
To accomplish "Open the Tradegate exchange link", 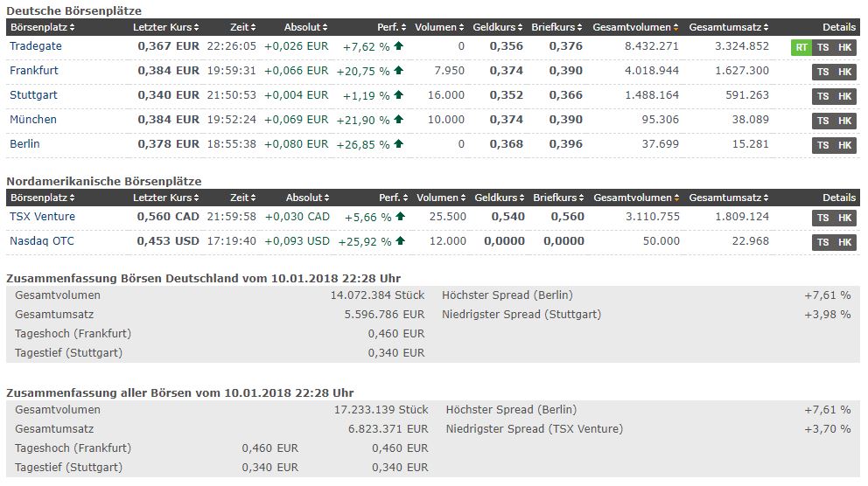I will [36, 46].
